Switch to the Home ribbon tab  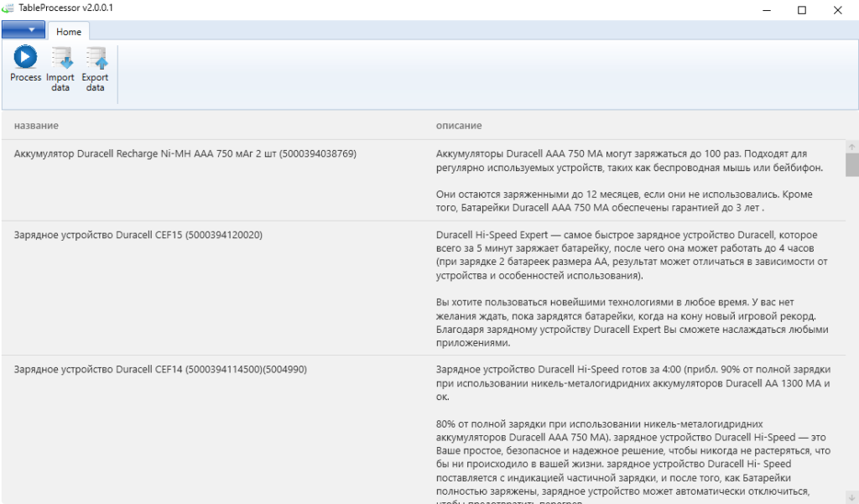click(x=69, y=32)
